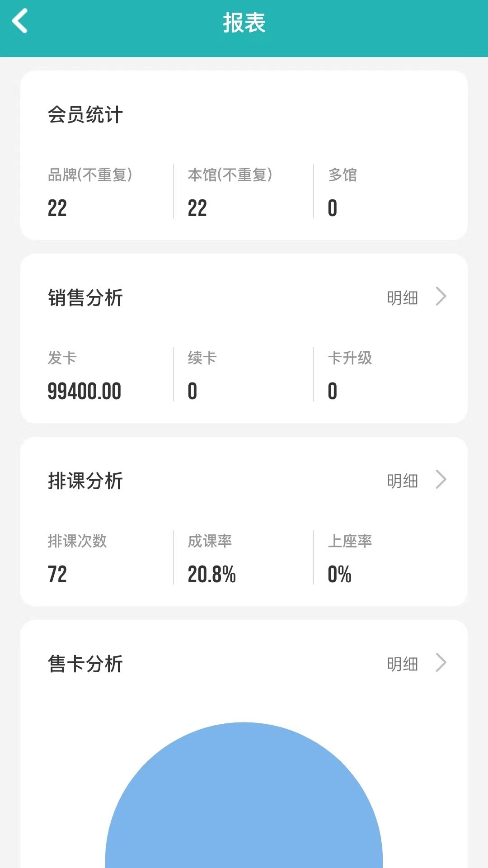Screen dimensions: 488x868
Task: Open 明细 link in 售卡分析
Action: point(402,664)
